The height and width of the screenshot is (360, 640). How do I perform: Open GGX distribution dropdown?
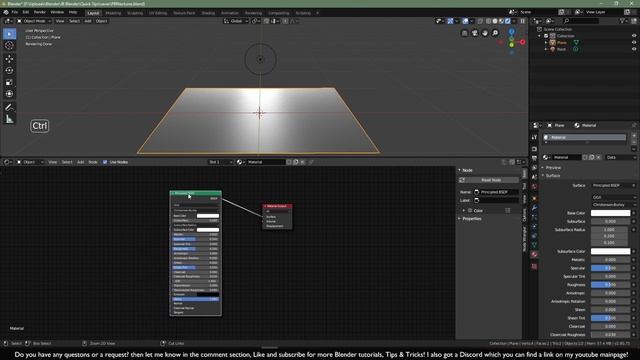pyautogui.click(x=613, y=197)
